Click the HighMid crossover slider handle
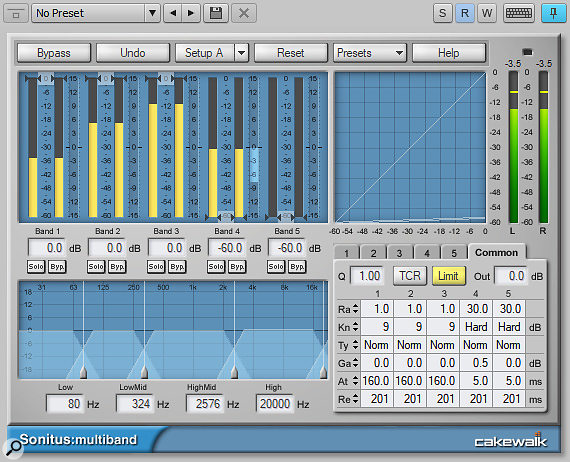Screen dimensions: 570x462 point(234,373)
